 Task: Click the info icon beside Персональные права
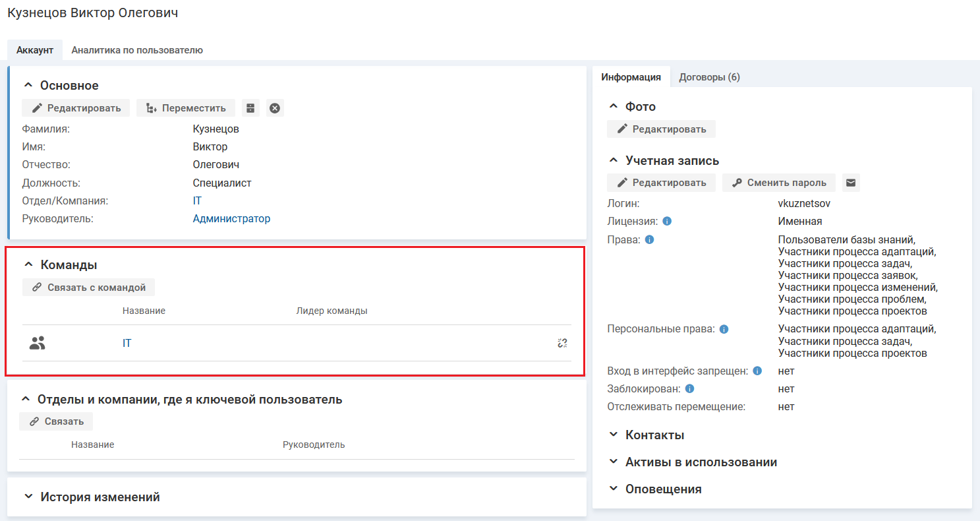(x=724, y=329)
